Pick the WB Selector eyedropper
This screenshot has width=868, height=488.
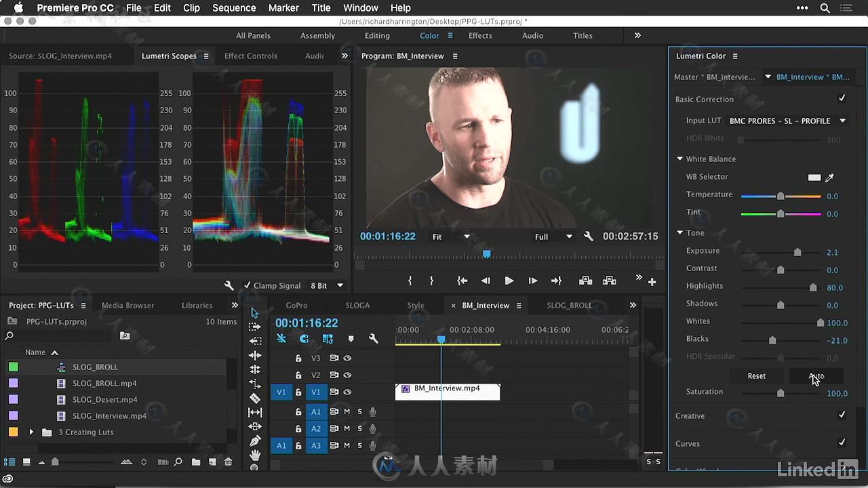pos(829,178)
